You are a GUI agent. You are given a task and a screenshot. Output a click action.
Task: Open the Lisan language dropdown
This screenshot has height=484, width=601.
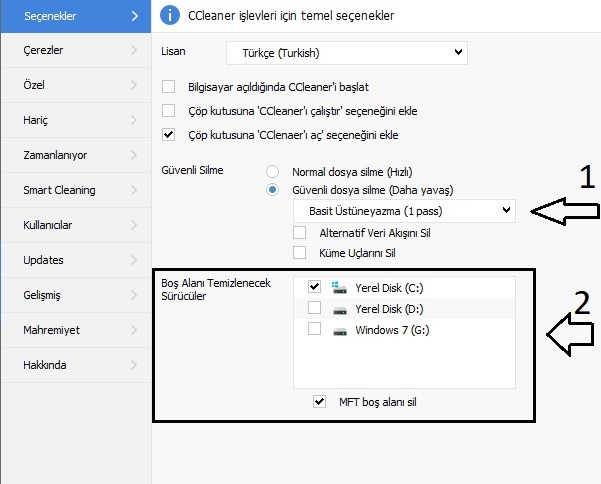pos(346,51)
